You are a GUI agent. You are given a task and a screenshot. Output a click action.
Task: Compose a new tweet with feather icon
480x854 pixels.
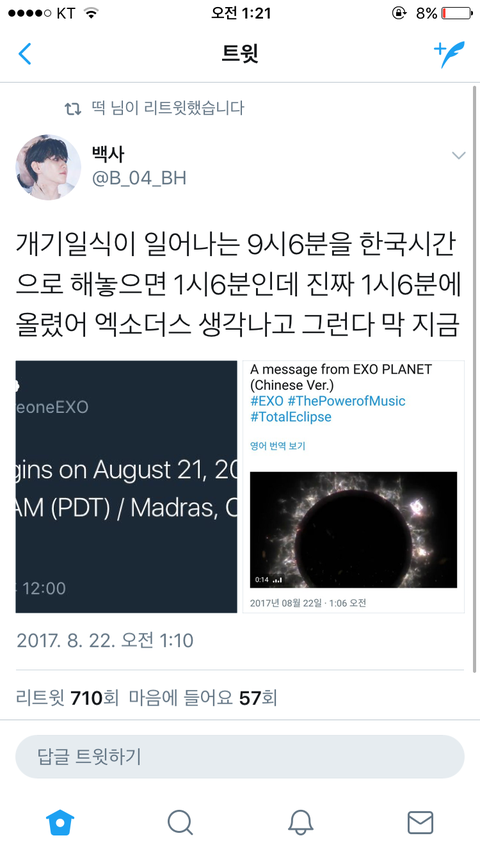click(x=449, y=54)
